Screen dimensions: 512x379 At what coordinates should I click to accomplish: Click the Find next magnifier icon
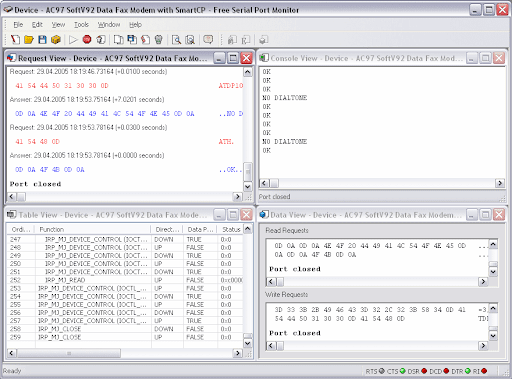click(190, 40)
